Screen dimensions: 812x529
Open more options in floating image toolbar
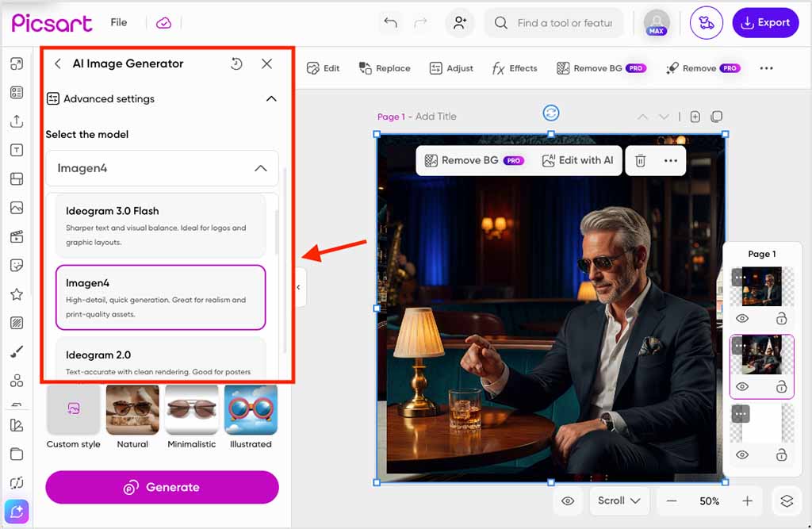point(671,161)
